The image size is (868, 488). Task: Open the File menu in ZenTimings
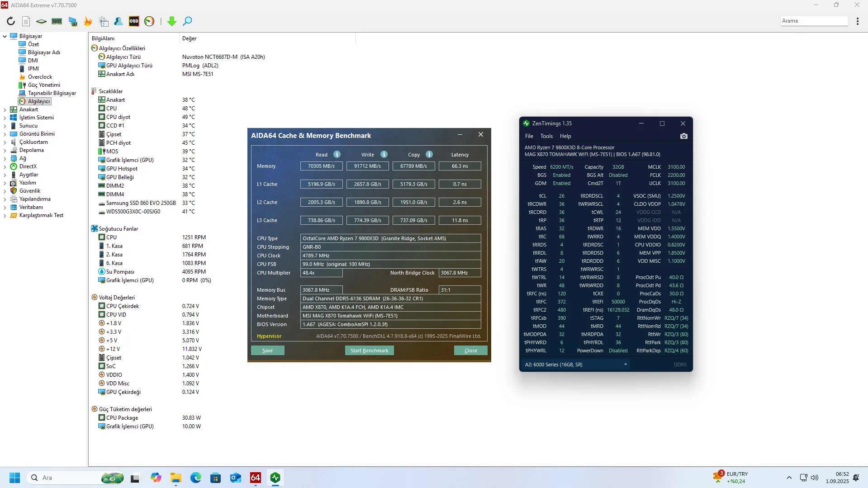click(x=529, y=136)
